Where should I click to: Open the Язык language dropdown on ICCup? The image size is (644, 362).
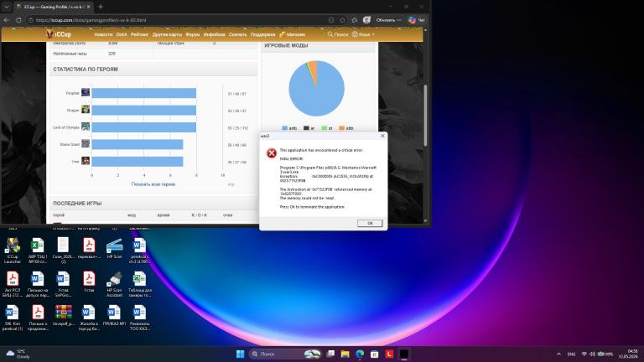[363, 34]
